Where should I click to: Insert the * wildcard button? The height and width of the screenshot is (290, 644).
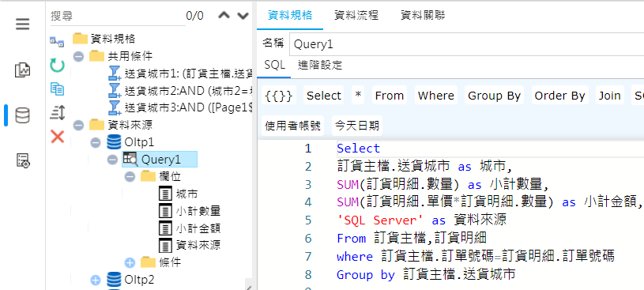[358, 96]
